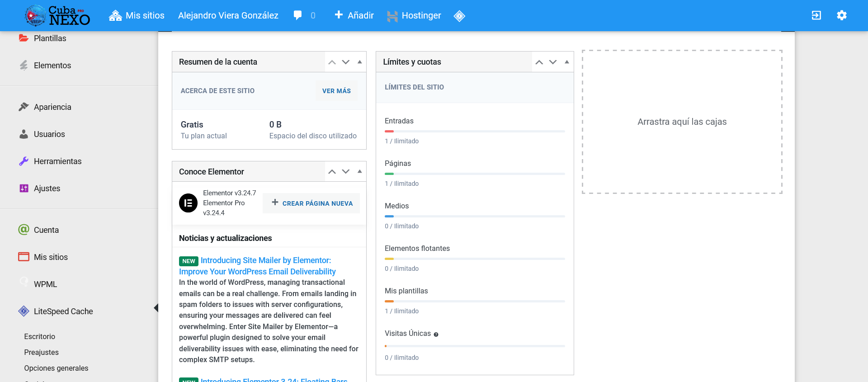
Task: Move Límites y cuotas box up
Action: point(539,62)
